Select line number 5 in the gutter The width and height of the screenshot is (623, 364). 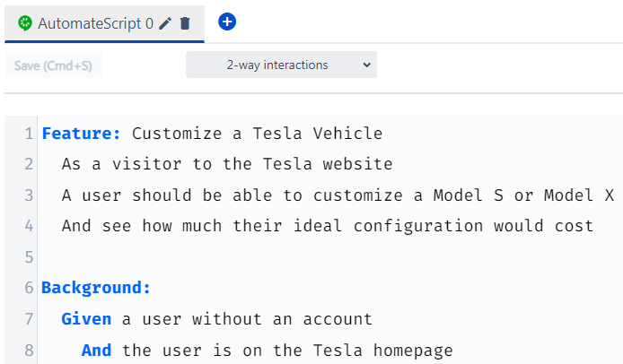click(29, 257)
